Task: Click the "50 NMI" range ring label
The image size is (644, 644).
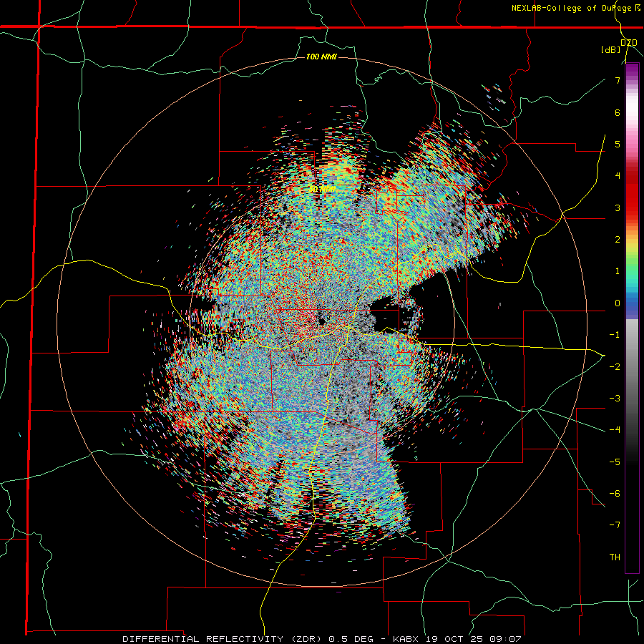Action: [322, 190]
